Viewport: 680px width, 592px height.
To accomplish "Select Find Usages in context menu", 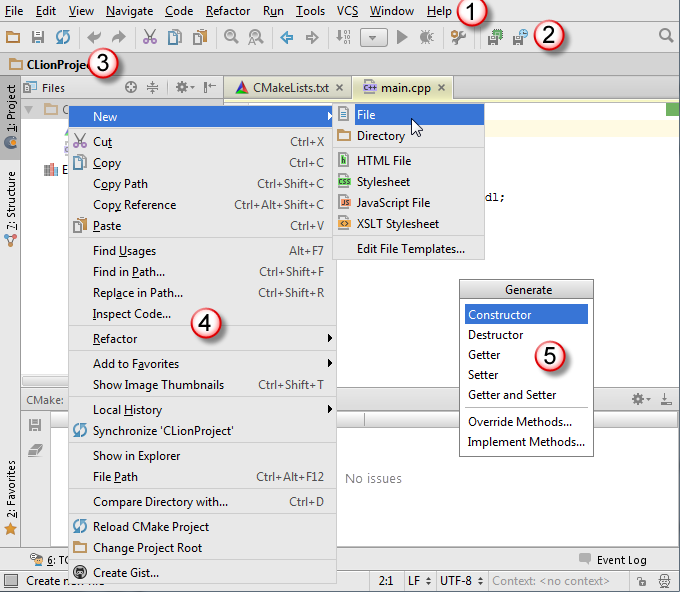I will (x=203, y=251).
